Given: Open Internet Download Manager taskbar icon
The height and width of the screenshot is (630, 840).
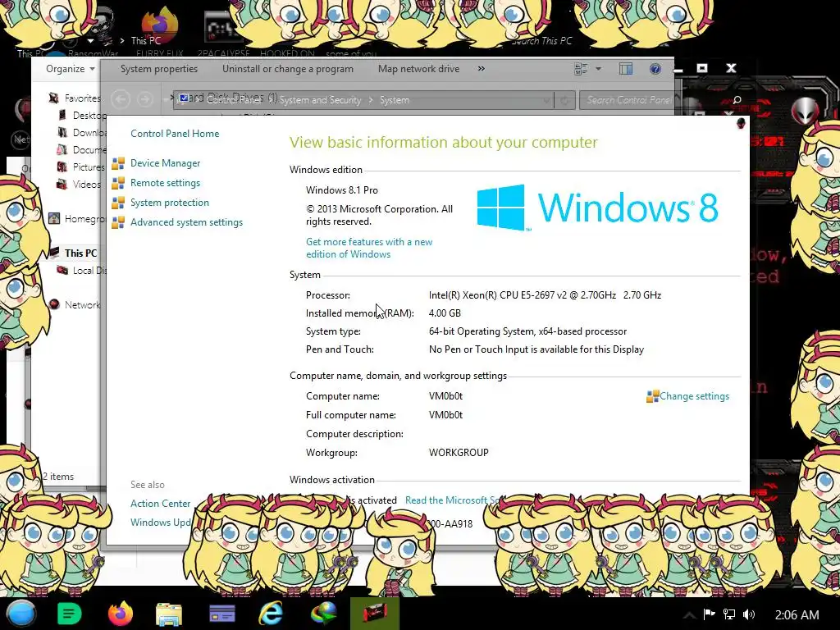Looking at the screenshot, I should pos(323,614).
